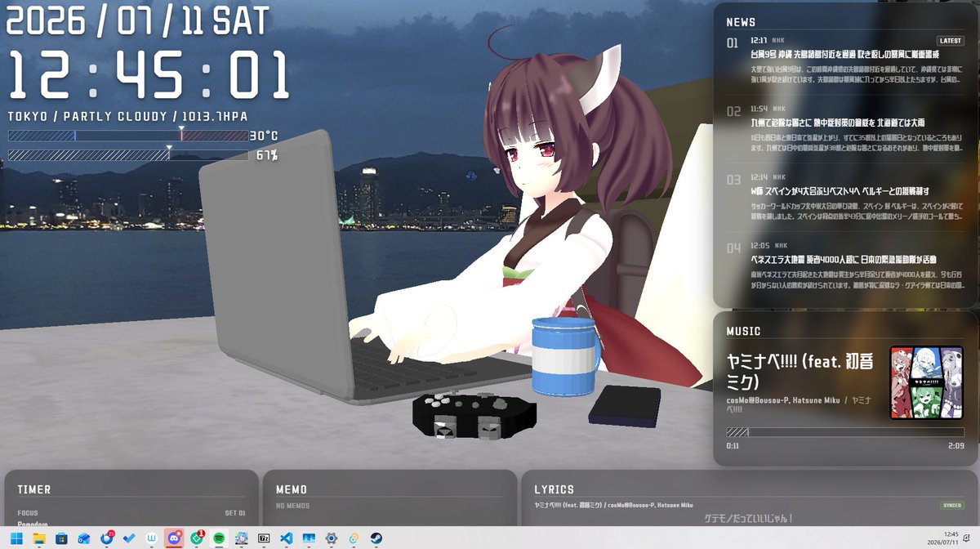Viewport: 980px width, 549px height.
Task: Open Settings gear from the taskbar
Action: click(x=332, y=538)
